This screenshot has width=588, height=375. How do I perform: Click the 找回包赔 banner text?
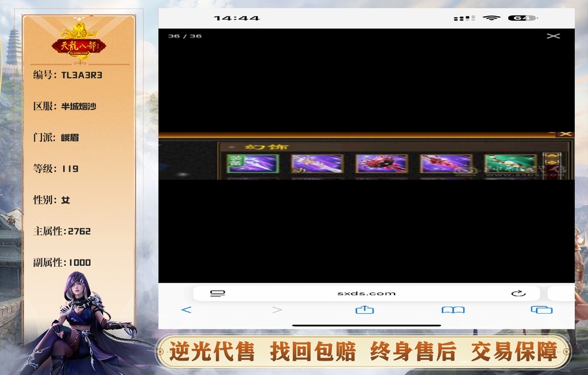click(313, 352)
